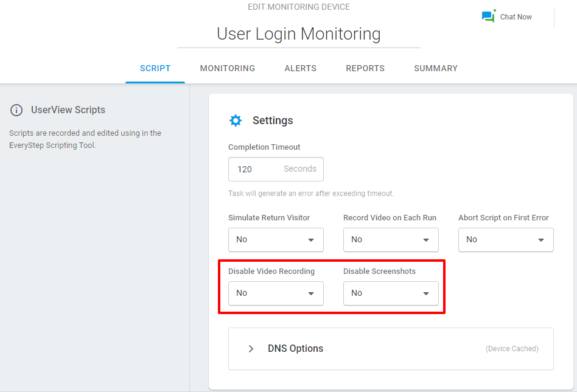Go to the ALERTS tab
Screen dimensions: 577x392
301,68
